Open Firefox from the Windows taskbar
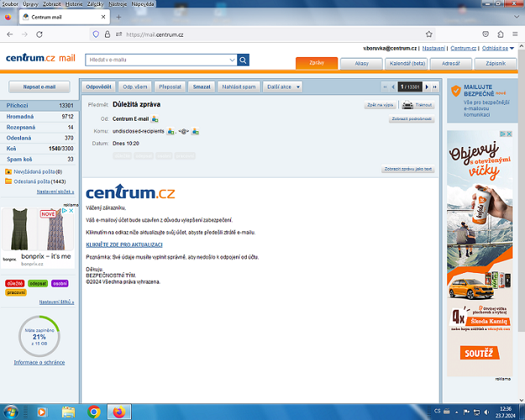The width and height of the screenshot is (525, 420). click(118, 411)
